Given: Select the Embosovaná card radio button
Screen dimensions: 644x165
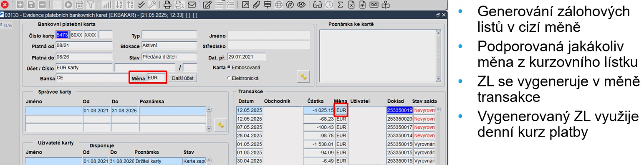Looking at the screenshot, I should pos(229,67).
